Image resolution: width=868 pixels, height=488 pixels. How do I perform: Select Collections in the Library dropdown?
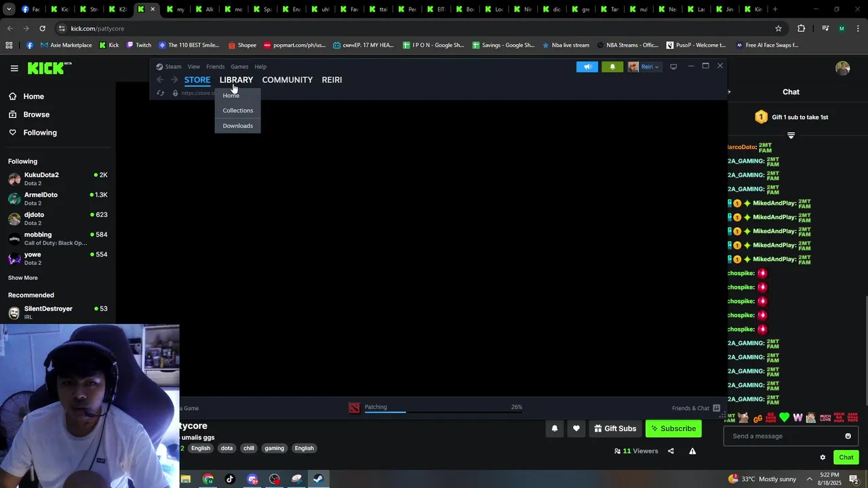(x=238, y=110)
